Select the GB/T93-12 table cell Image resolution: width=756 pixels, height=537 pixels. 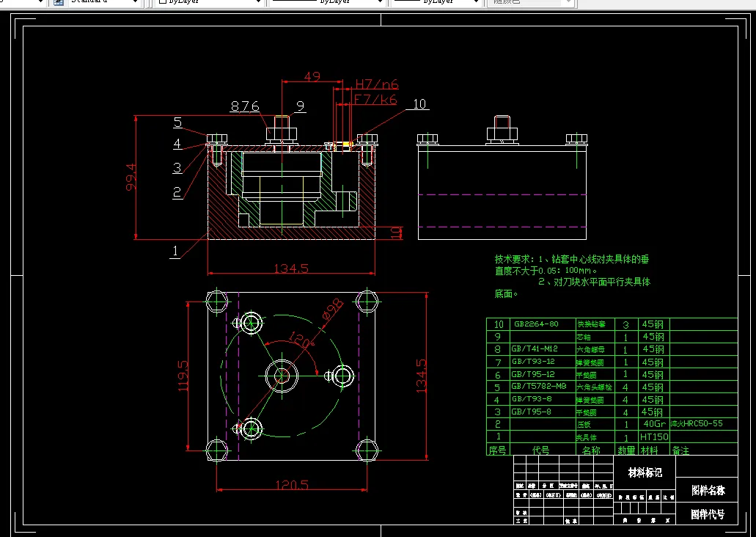(533, 361)
